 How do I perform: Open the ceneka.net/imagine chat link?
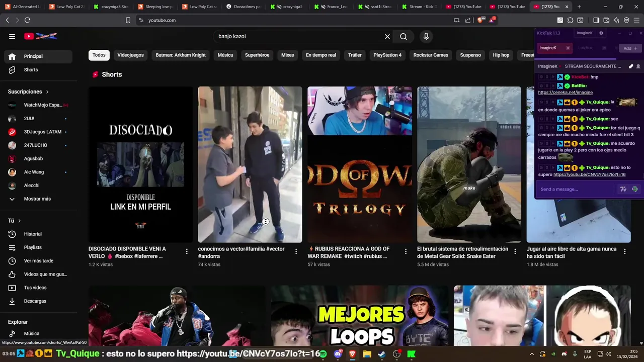[x=565, y=93]
